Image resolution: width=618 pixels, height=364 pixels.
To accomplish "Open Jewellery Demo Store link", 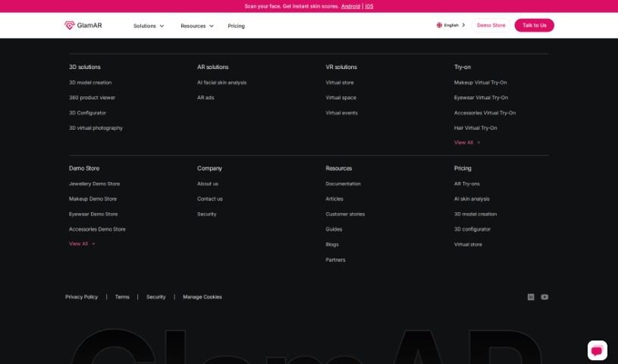I will pos(94,184).
